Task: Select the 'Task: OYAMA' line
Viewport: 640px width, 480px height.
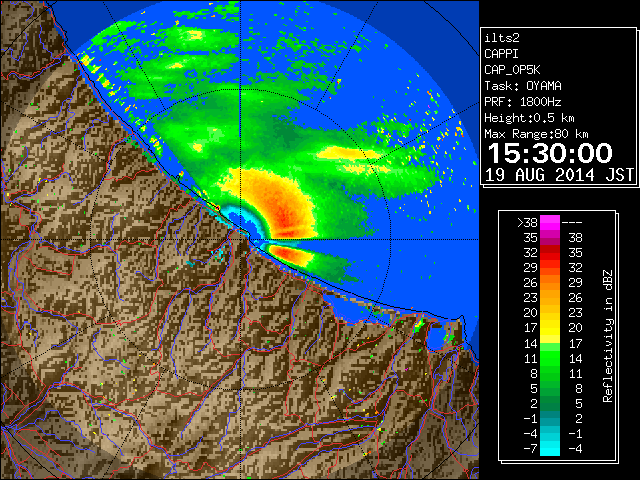Action: click(x=523, y=86)
